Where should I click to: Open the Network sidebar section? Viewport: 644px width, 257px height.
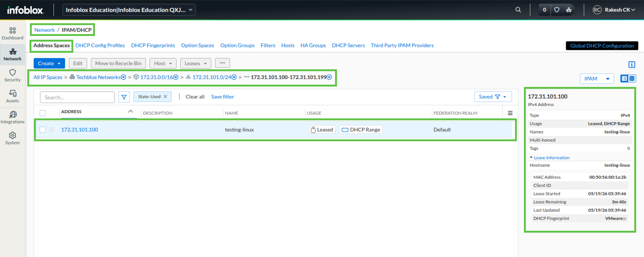12,55
